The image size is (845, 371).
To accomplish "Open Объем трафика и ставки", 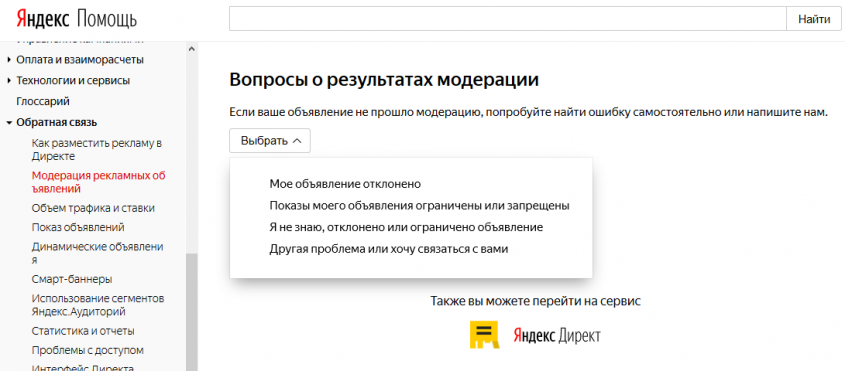I will pyautogui.click(x=93, y=208).
